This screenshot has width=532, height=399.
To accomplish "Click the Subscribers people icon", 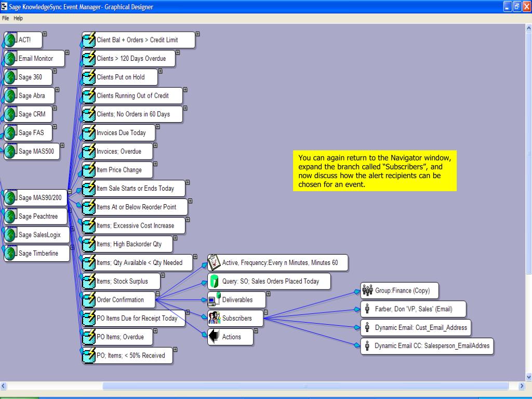I will (x=214, y=318).
